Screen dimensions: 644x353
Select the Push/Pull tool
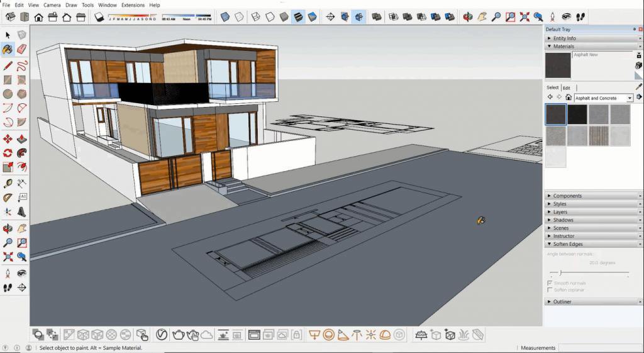22,139
